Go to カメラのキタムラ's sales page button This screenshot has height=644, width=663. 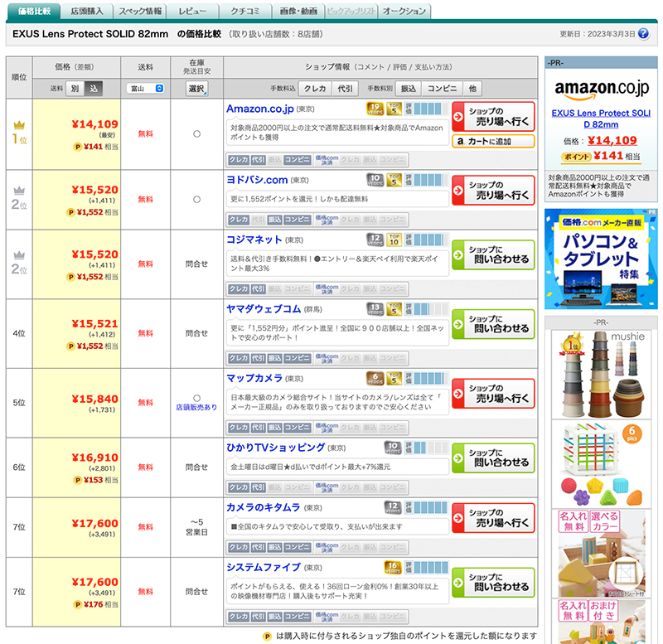pos(493,518)
